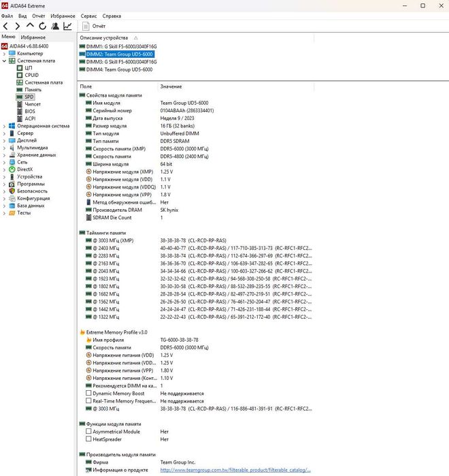
Task: Click the Конфигурация icon
Action: (x=12, y=198)
